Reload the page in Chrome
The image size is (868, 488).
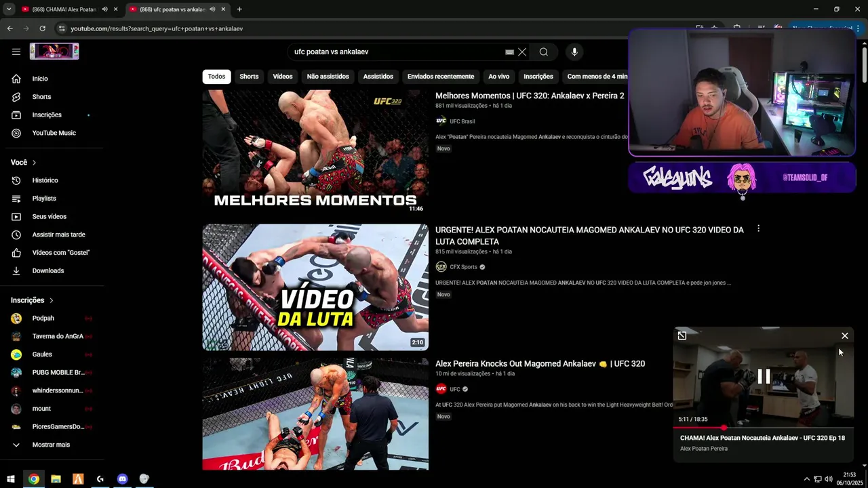(42, 28)
